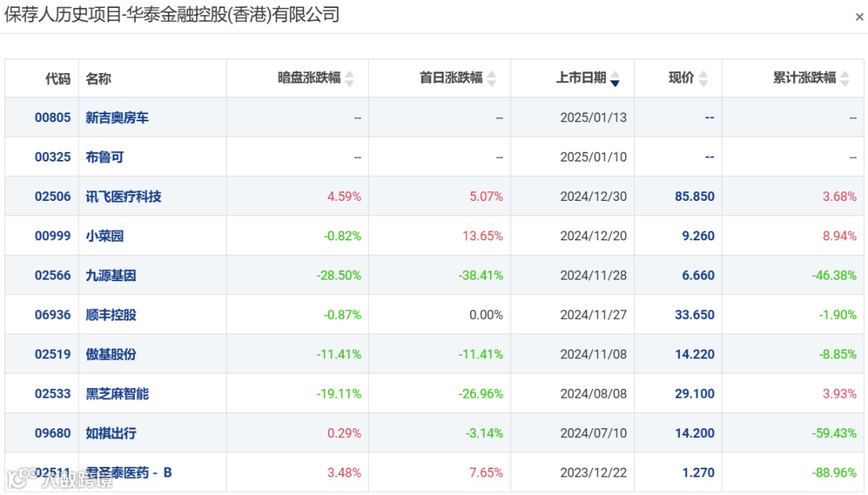
Task: Click first-day change -38.41%
Action: click(x=481, y=275)
